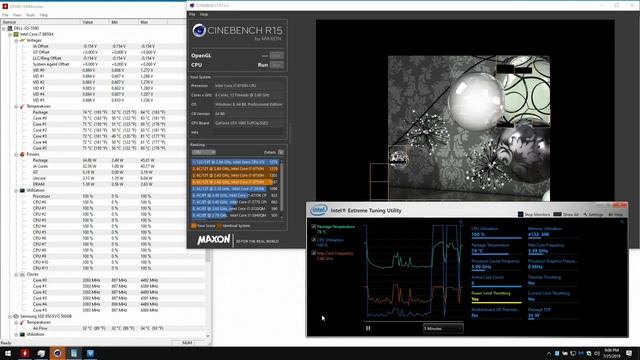Screen dimensions: 640x360
Task: Click the Cinebench ranking list scrollbar
Action: [282, 189]
